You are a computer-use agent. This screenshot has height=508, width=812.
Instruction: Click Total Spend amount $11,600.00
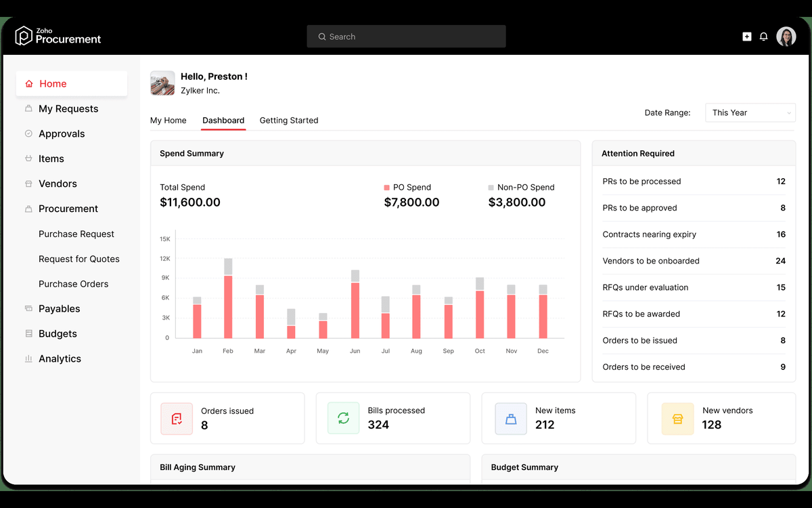coord(190,202)
